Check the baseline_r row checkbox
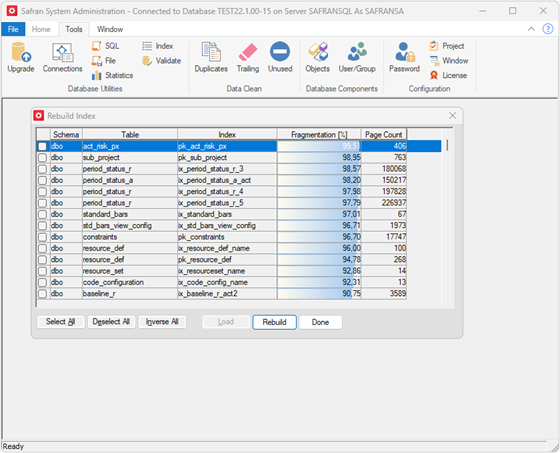Screen dimensions: 560x453 [x=42, y=294]
